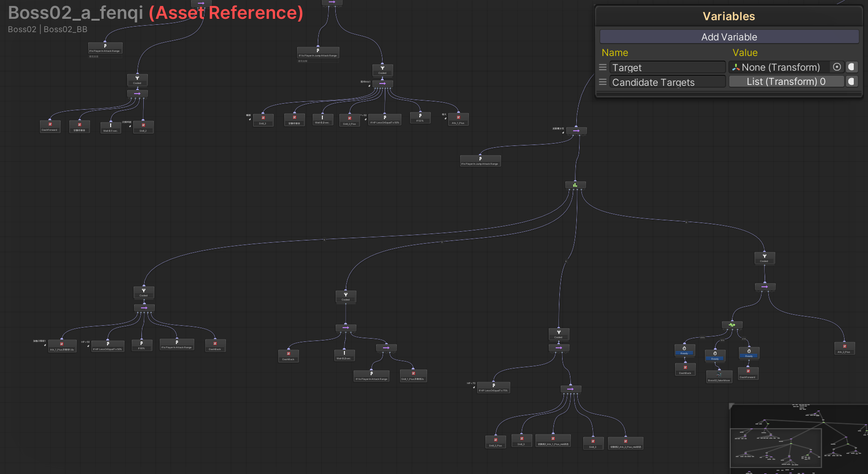868x474 pixels.
Task: Click the 'If HP LessOrEqualTo 75%' condition node
Action: 493,388
